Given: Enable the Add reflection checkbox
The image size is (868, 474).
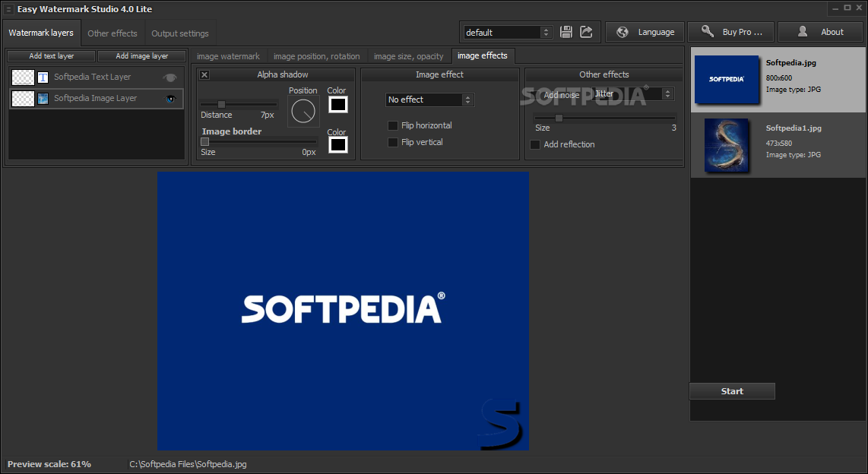Looking at the screenshot, I should (x=535, y=144).
